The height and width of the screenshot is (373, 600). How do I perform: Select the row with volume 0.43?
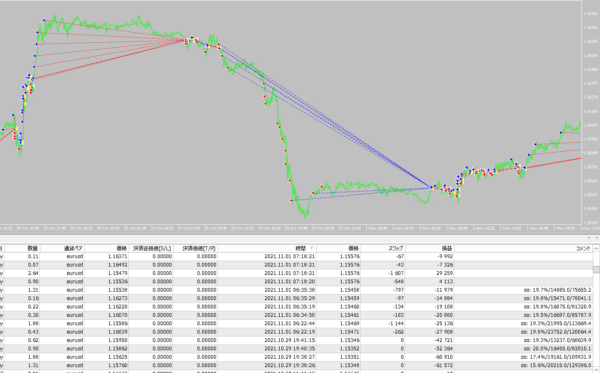tap(296, 332)
